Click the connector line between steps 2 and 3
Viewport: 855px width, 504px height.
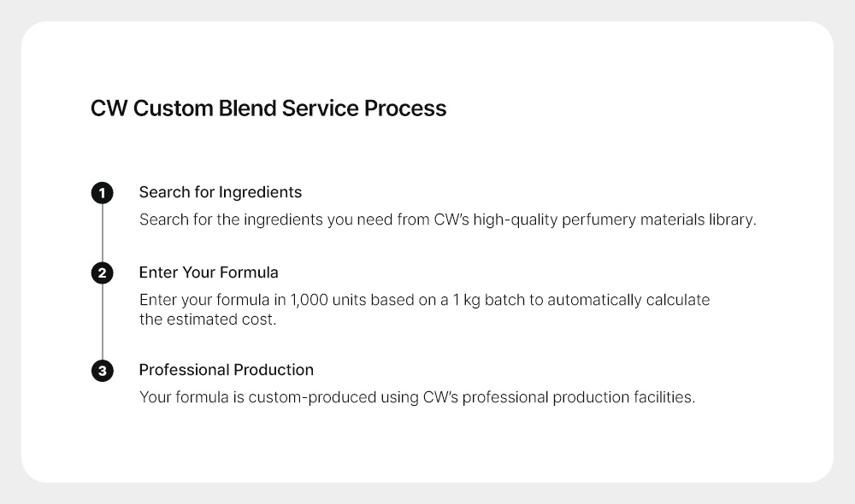coord(102,322)
